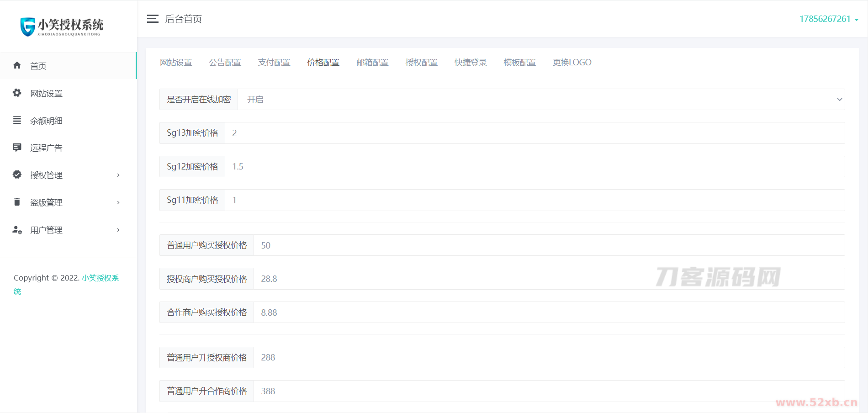Click the chat icon beside 远程广告
Image resolution: width=868 pixels, height=413 pixels.
(17, 148)
